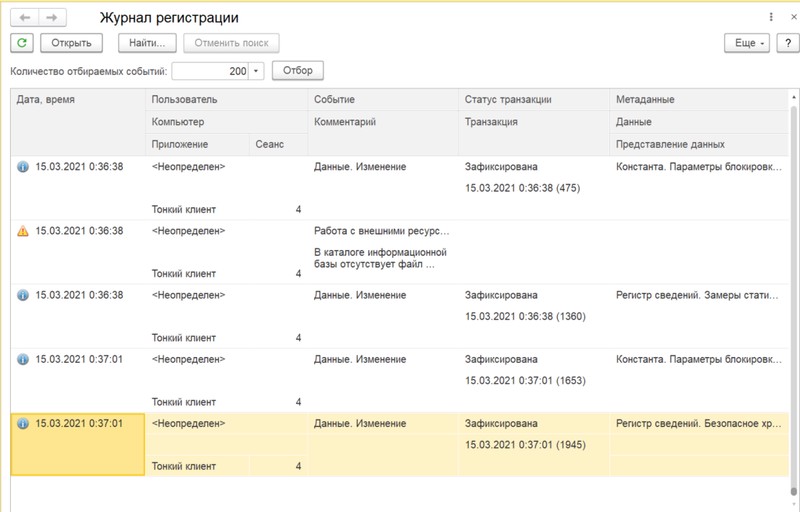Click the Приложение column header
800x512 pixels.
(197, 144)
